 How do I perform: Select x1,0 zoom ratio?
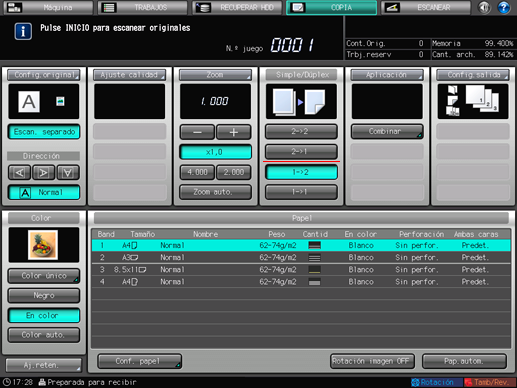click(x=215, y=152)
